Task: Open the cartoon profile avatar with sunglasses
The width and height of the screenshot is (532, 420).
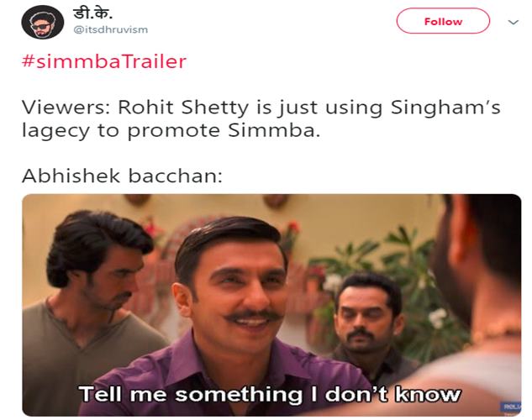Action: point(42,23)
